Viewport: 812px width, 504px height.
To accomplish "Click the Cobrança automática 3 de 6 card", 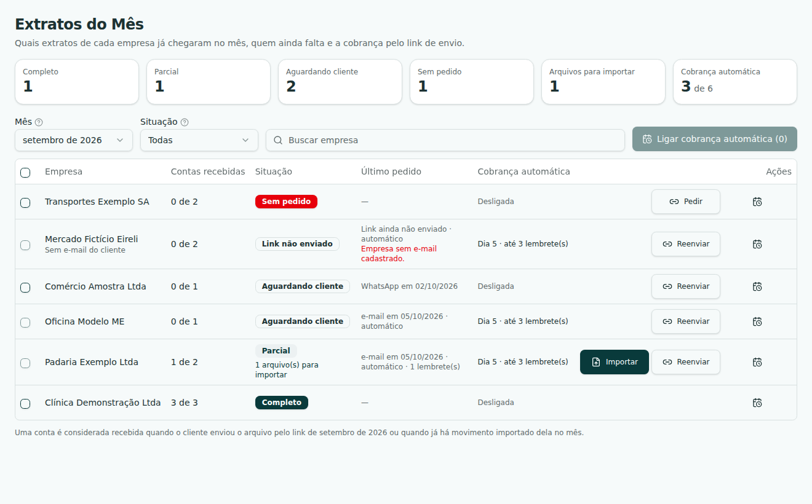I will pyautogui.click(x=735, y=82).
